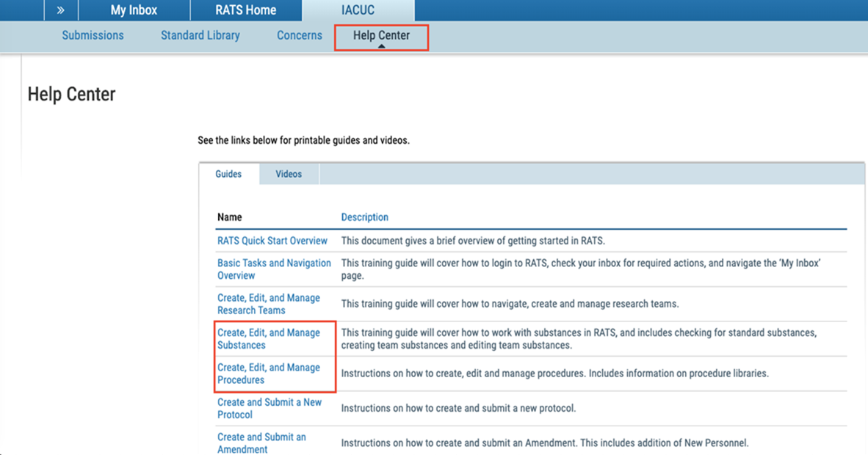The width and height of the screenshot is (868, 455).
Task: Open Create and Submit a New Protocol
Action: (x=270, y=409)
